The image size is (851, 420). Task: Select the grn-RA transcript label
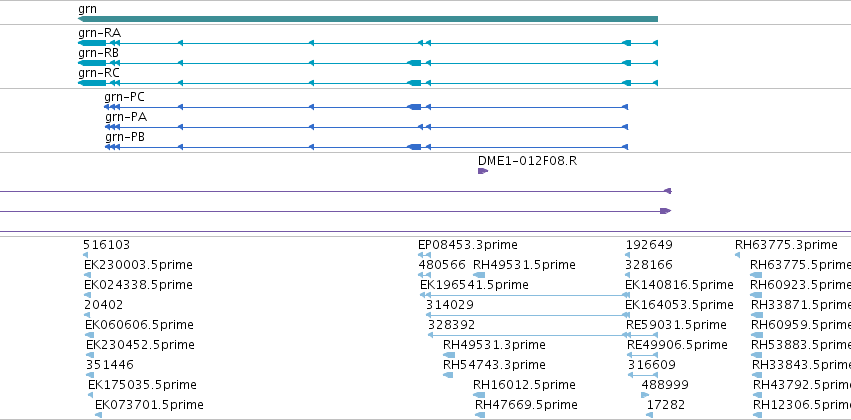click(99, 33)
